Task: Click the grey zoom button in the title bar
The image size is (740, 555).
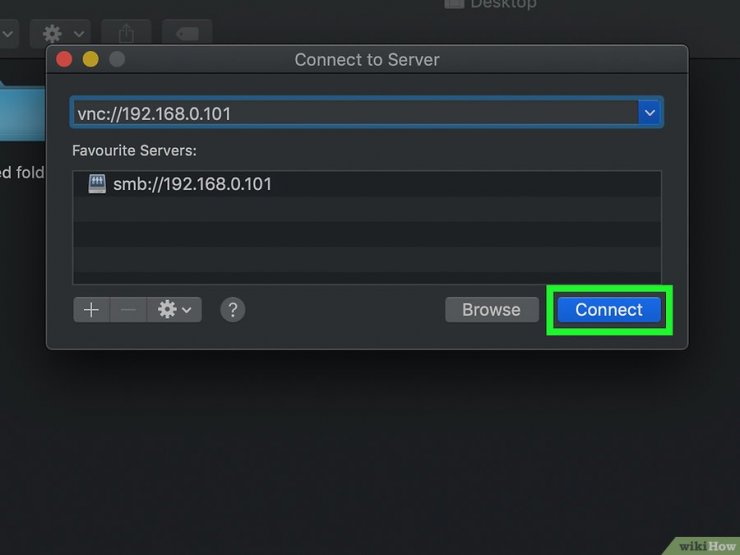Action: (117, 60)
